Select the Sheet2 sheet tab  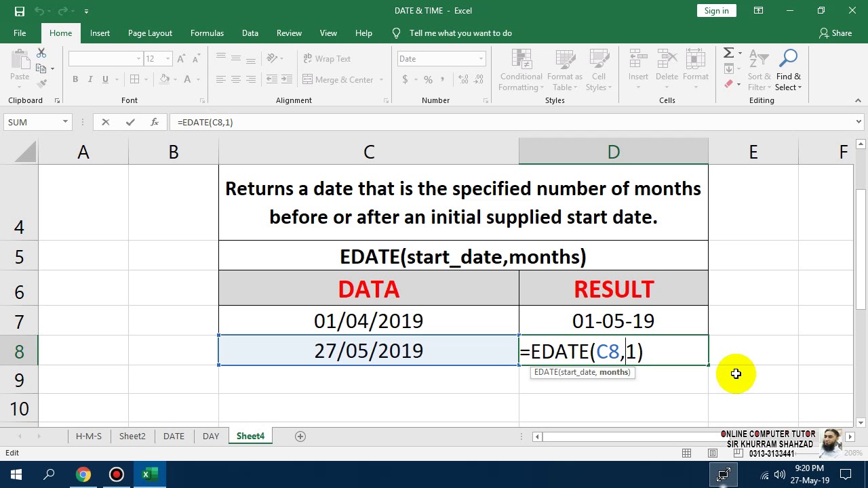(132, 436)
